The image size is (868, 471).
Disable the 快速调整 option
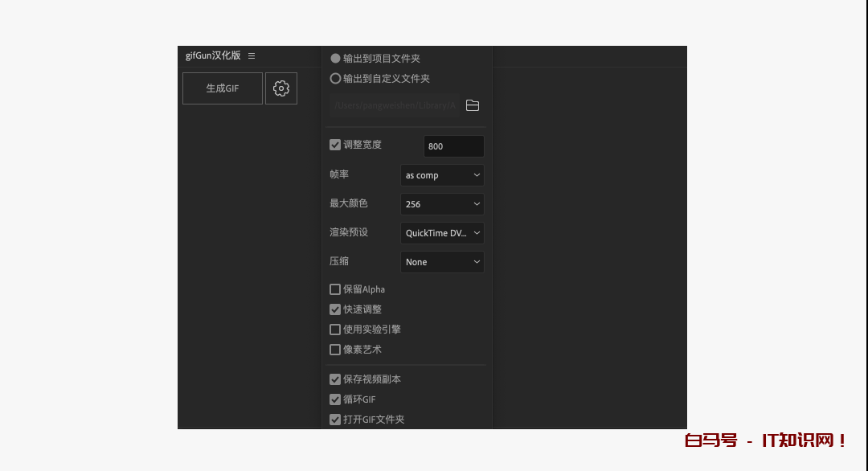tap(334, 309)
